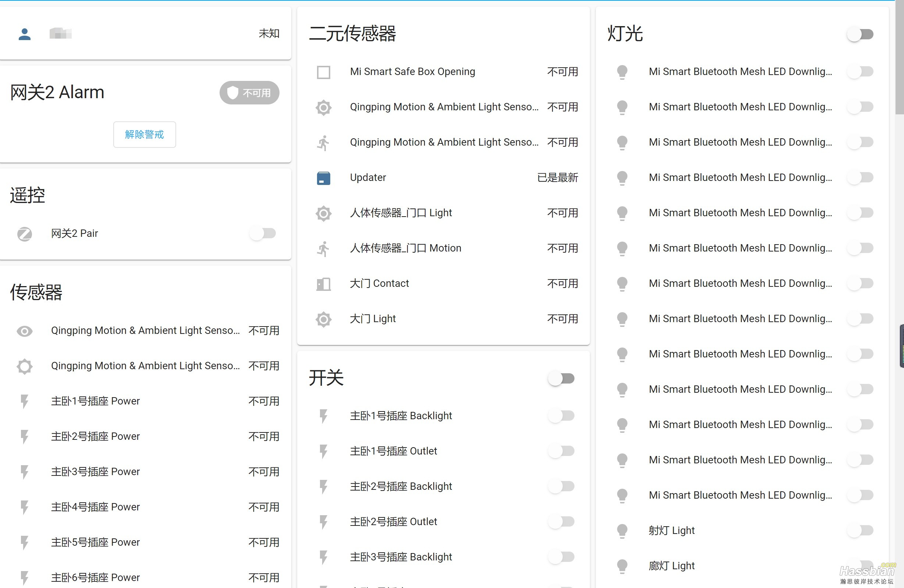Screen dimensions: 904x588
Task: Toggle the 开关 group master switch
Action: coord(561,378)
